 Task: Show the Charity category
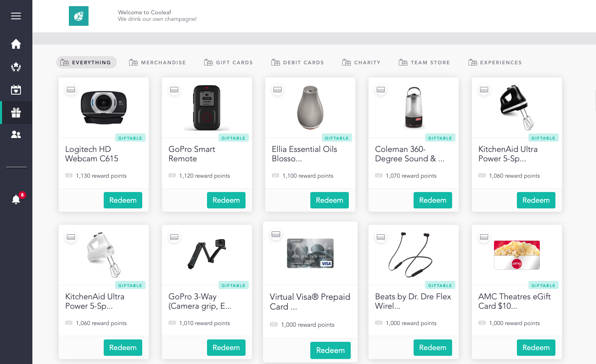362,63
